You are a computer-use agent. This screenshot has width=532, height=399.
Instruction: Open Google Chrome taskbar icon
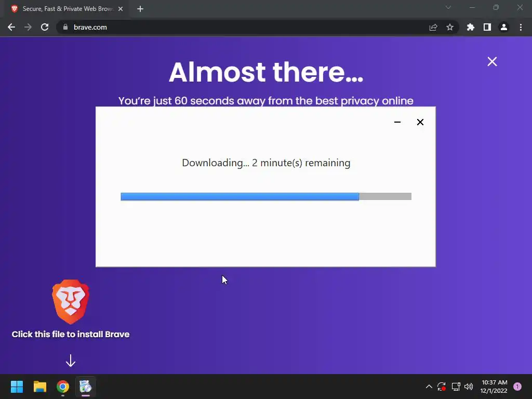[x=63, y=387]
